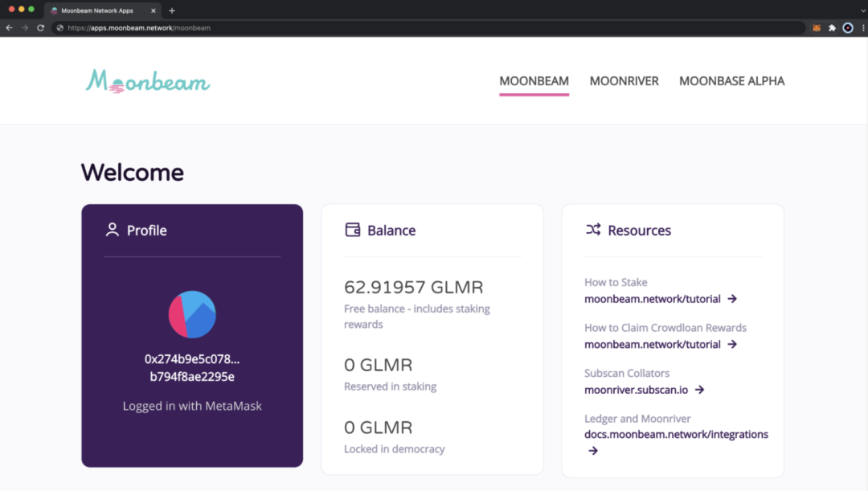
Task: Select the Moonbeam Network Apps browser tab
Action: point(104,10)
